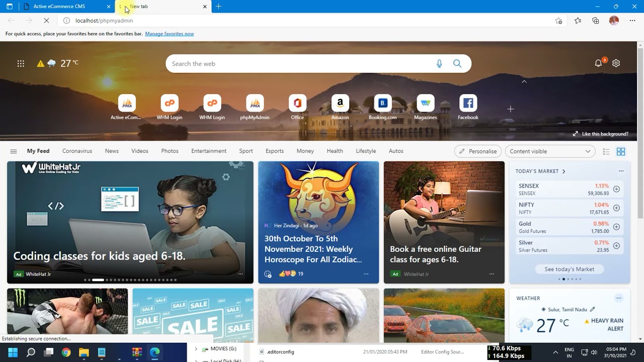Viewport: 644px width, 362px height.
Task: Click the Search the web field
Action: pyautogui.click(x=318, y=64)
